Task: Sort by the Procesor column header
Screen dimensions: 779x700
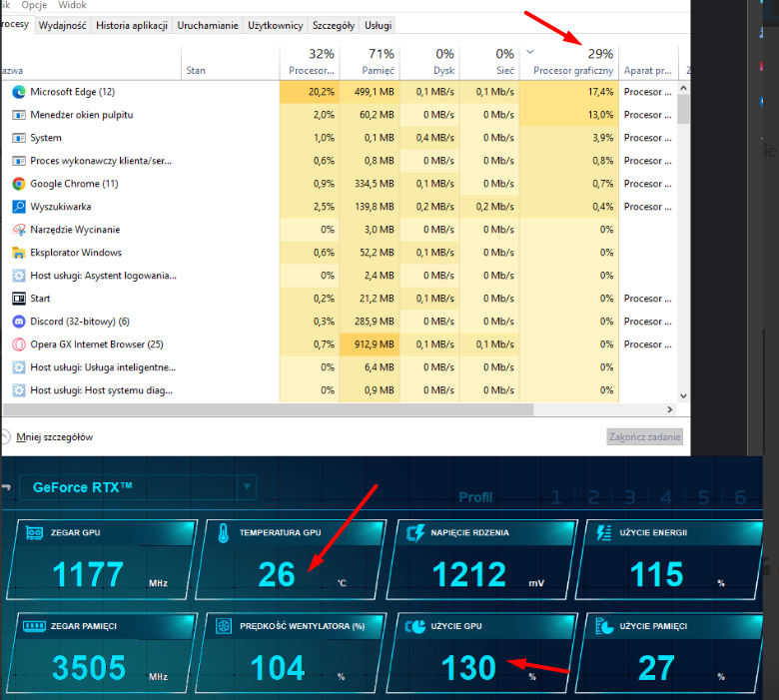Action: 310,63
